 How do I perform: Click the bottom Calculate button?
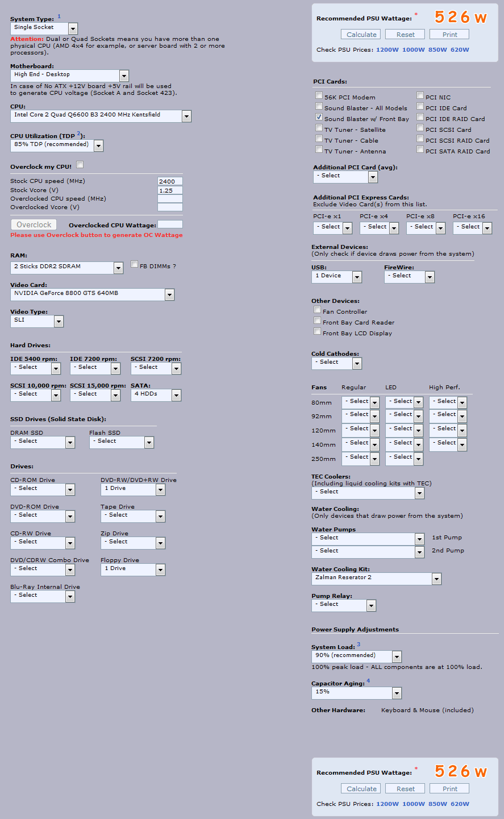361,789
